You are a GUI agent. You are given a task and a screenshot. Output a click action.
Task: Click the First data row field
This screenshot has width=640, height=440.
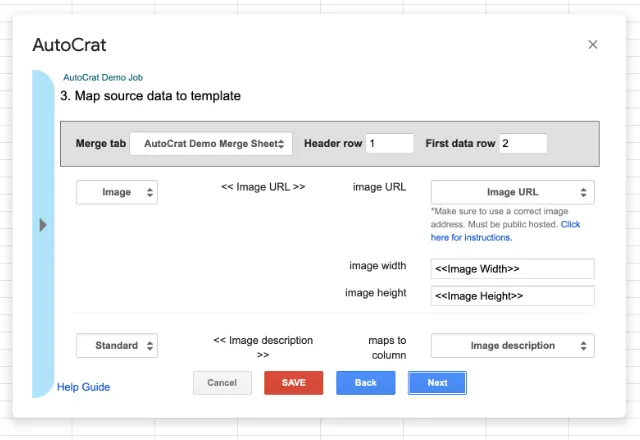[x=523, y=144]
